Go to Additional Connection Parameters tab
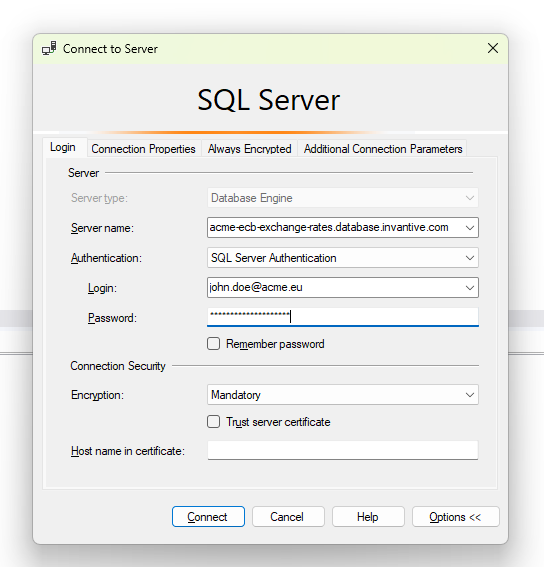Image resolution: width=544 pixels, height=567 pixels. coord(383,149)
